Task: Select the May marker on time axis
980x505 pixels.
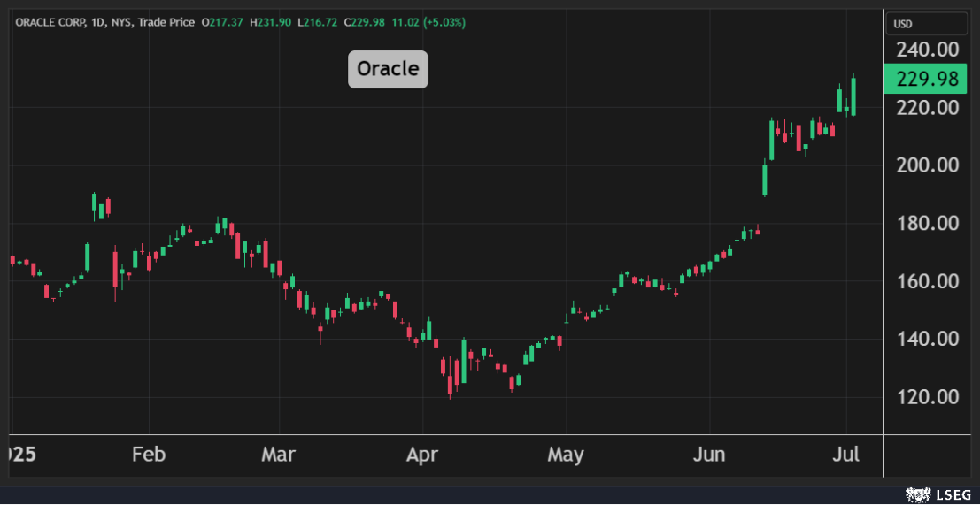Action: coord(566,455)
